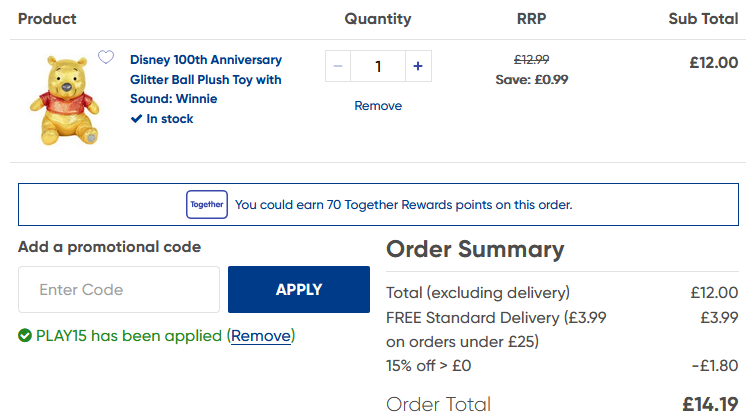Image resolution: width=753 pixels, height=416 pixels.
Task: Select the 15% off discount line
Action: (x=562, y=366)
